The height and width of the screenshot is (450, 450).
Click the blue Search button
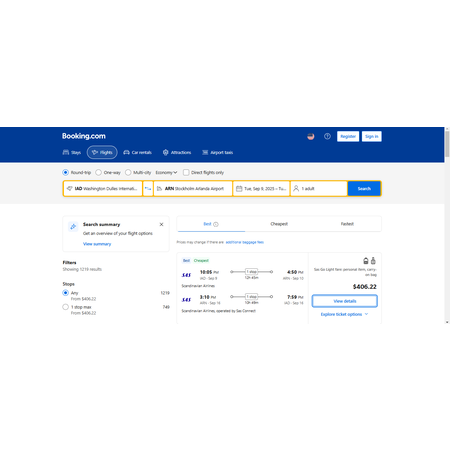click(x=364, y=189)
